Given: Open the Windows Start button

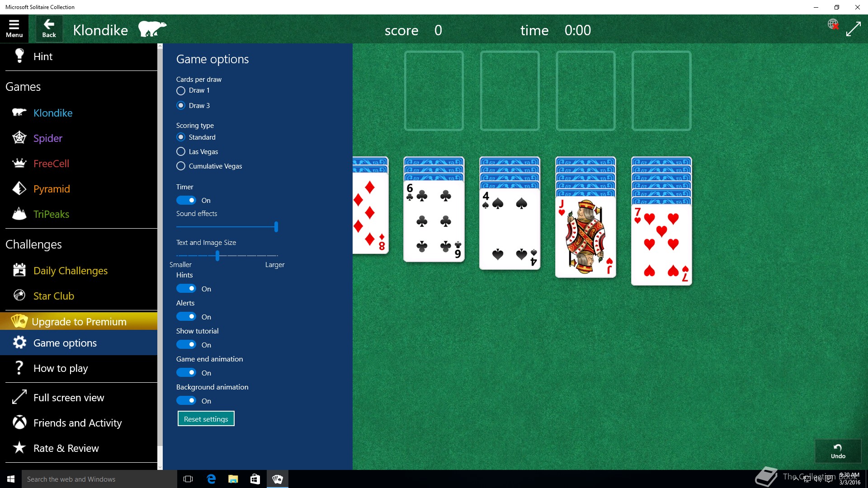Looking at the screenshot, I should click(11, 479).
